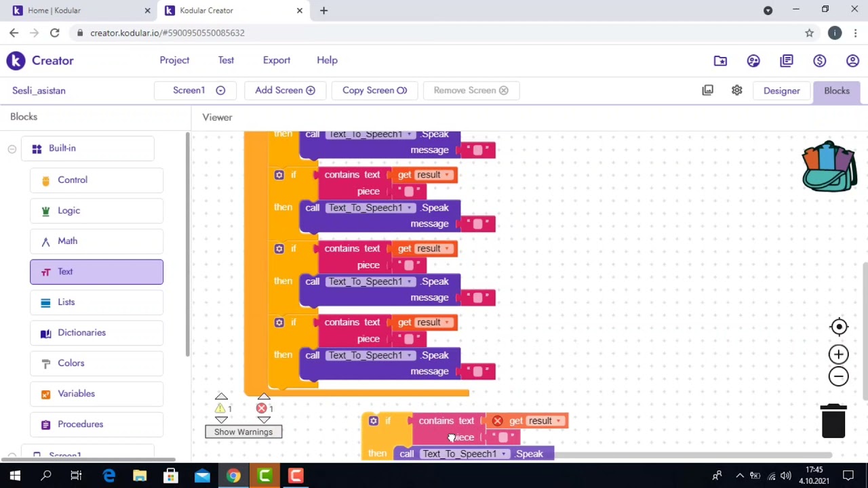This screenshot has width=868, height=488.
Task: Click the yellow warning triangle icon
Action: click(220, 408)
